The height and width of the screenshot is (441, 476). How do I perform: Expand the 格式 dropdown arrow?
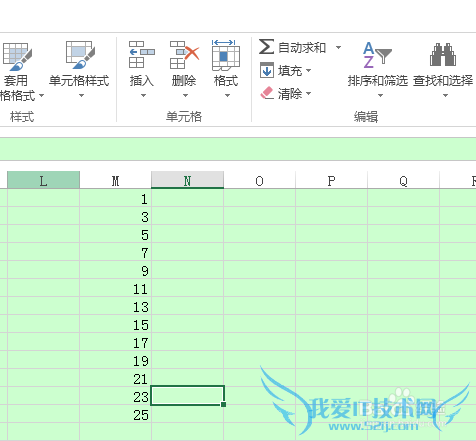(x=227, y=96)
